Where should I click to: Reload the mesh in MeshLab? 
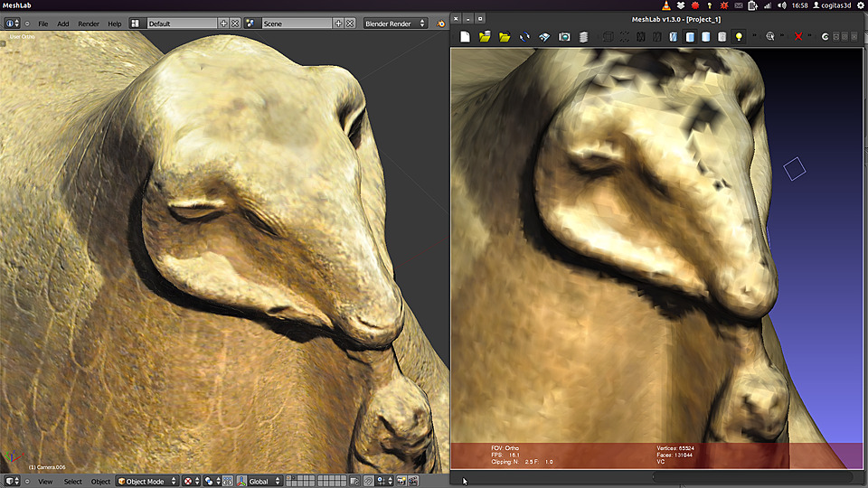(x=524, y=36)
